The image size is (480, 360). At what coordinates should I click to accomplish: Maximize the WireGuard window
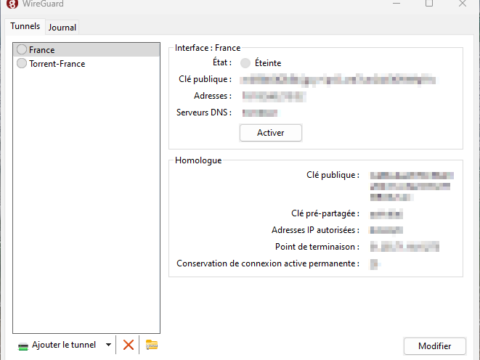coord(429,3)
